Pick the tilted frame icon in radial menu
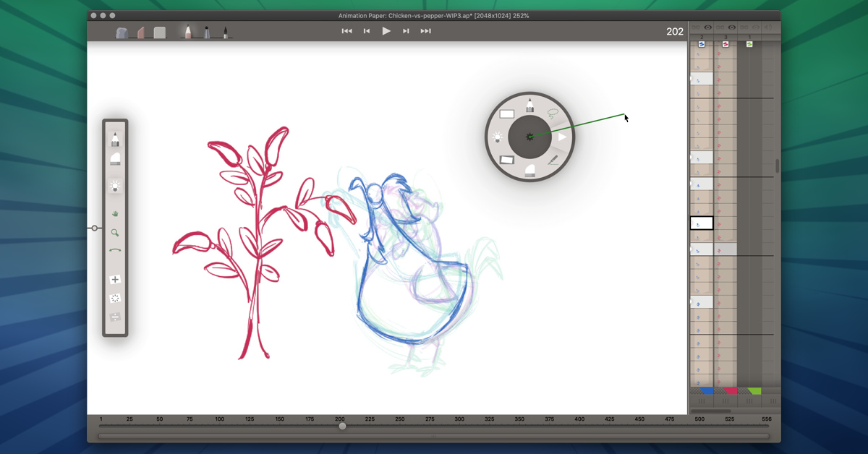 [507, 160]
